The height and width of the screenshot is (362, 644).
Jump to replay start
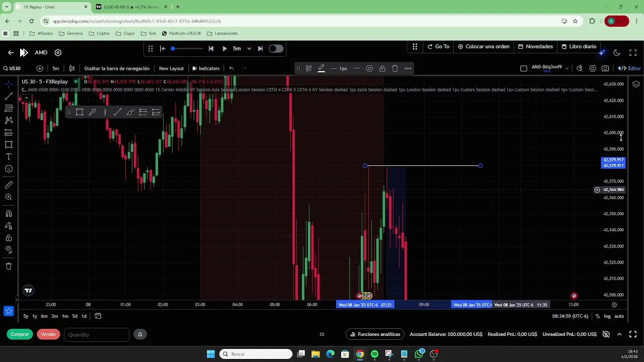(163, 49)
